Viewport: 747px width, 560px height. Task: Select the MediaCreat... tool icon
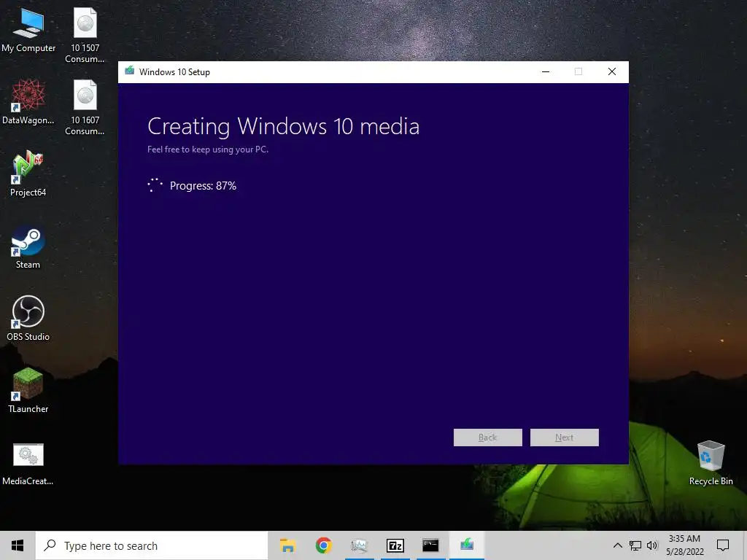28,464
